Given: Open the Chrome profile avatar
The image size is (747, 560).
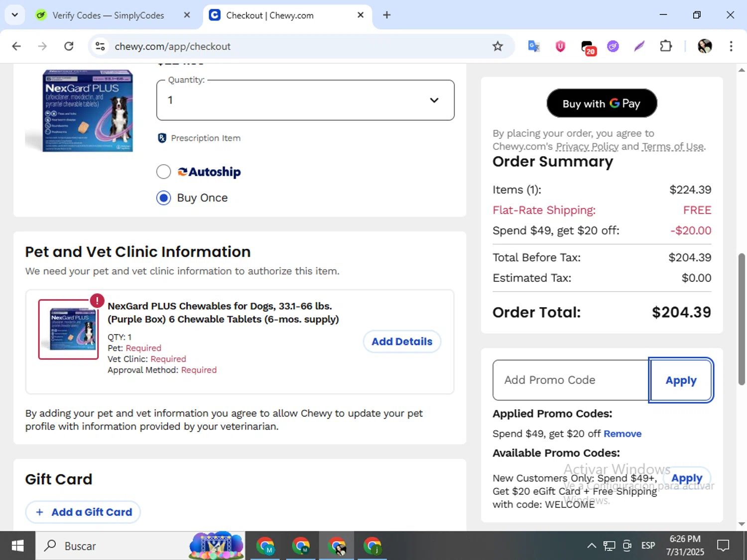Looking at the screenshot, I should (x=705, y=46).
